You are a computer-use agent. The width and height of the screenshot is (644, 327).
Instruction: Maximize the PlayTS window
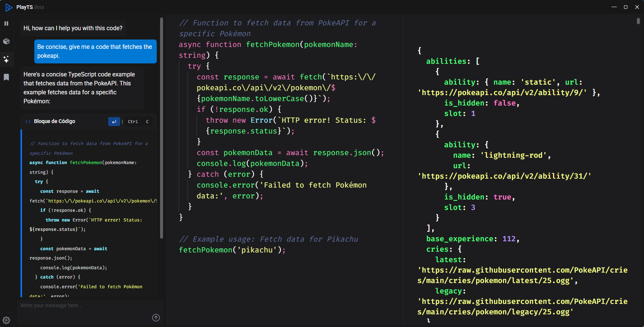(626, 7)
